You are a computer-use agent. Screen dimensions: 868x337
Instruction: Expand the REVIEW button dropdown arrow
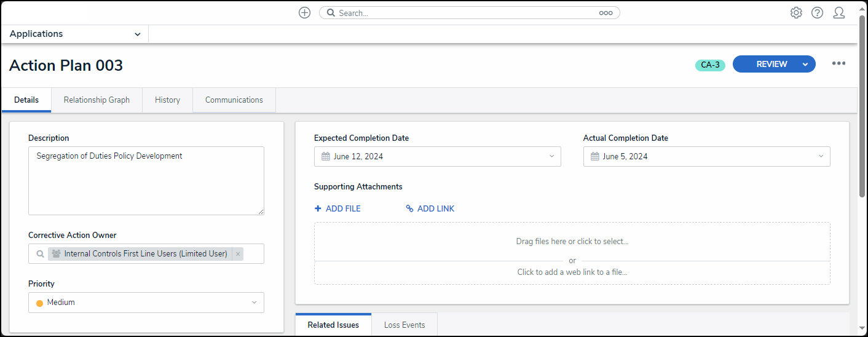point(805,65)
